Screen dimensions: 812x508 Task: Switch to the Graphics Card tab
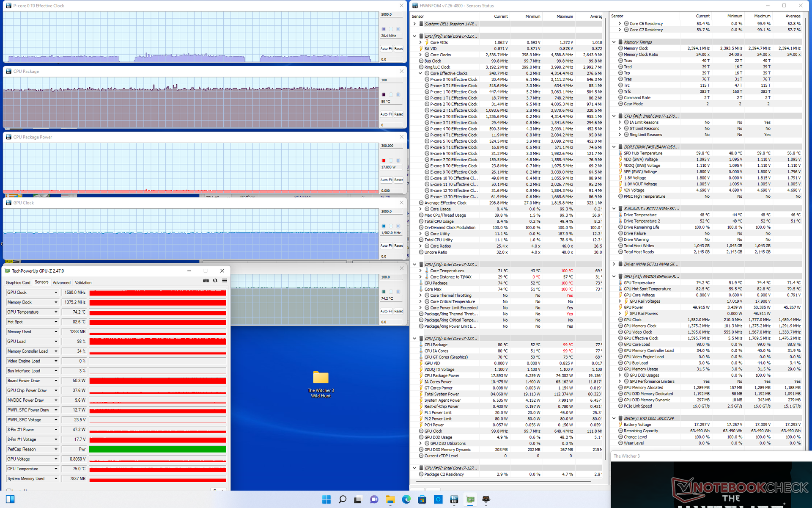(18, 283)
